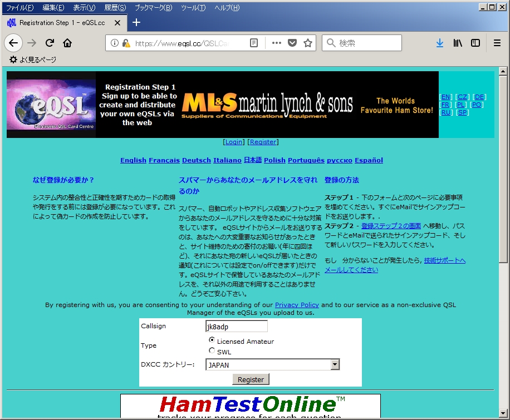This screenshot has width=510, height=420.
Task: Open a new browser tab
Action: (x=136, y=22)
